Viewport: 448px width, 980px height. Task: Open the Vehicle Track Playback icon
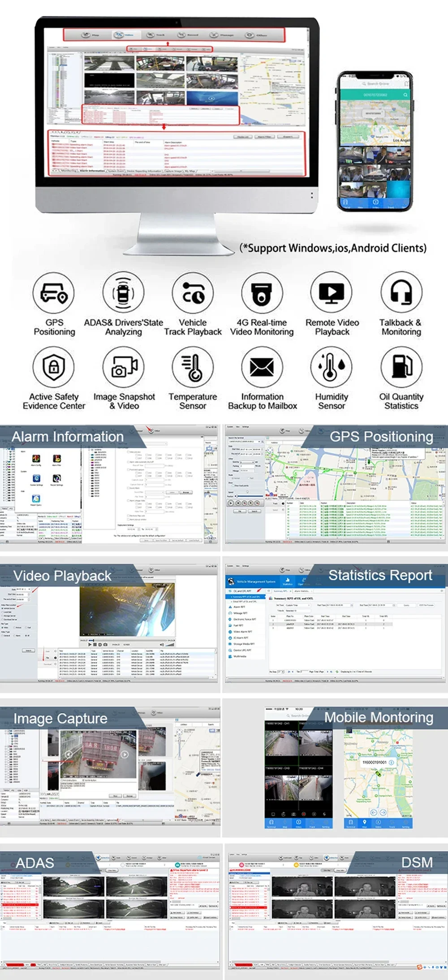coord(193,293)
